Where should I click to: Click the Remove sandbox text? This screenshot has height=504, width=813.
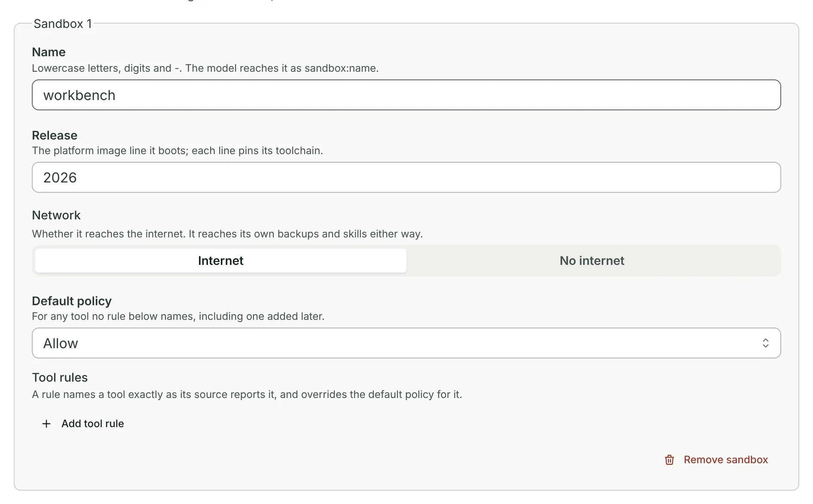tap(726, 460)
